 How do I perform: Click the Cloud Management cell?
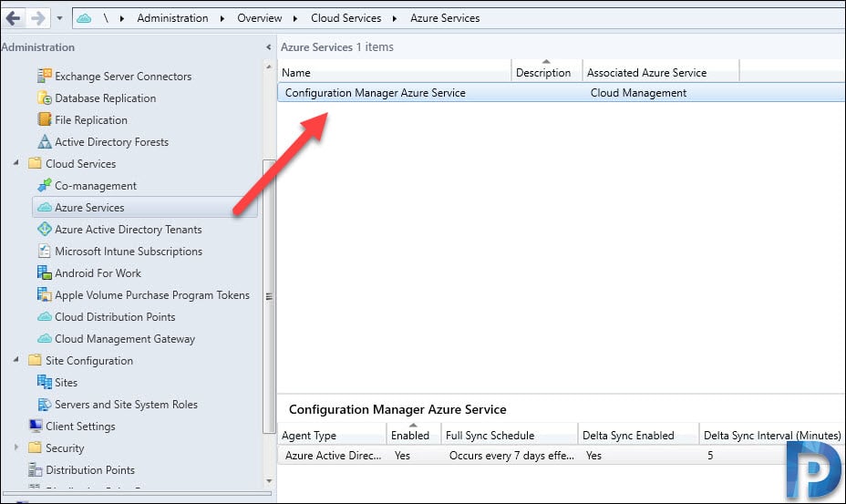point(638,93)
